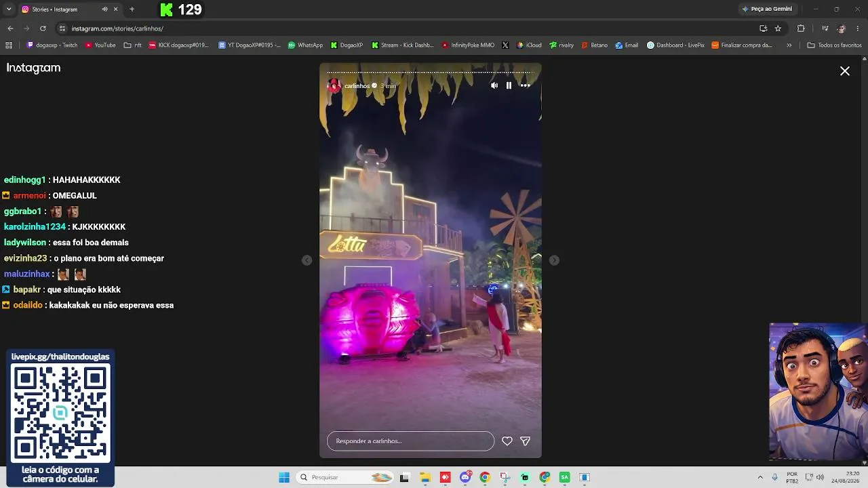
Task: Open the apps grid in bookmarks bar
Action: click(9, 45)
